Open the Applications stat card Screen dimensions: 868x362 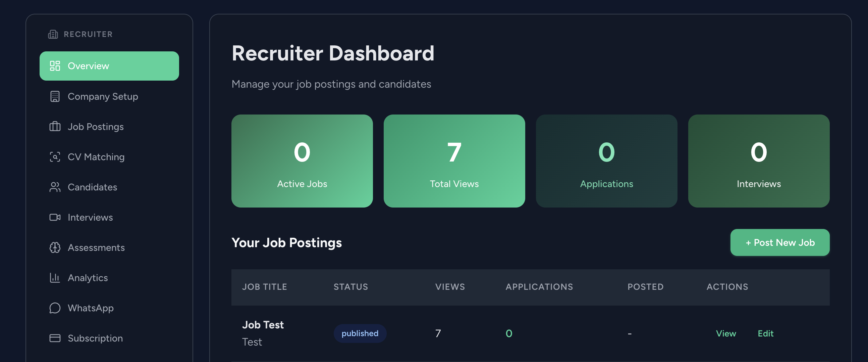(606, 161)
